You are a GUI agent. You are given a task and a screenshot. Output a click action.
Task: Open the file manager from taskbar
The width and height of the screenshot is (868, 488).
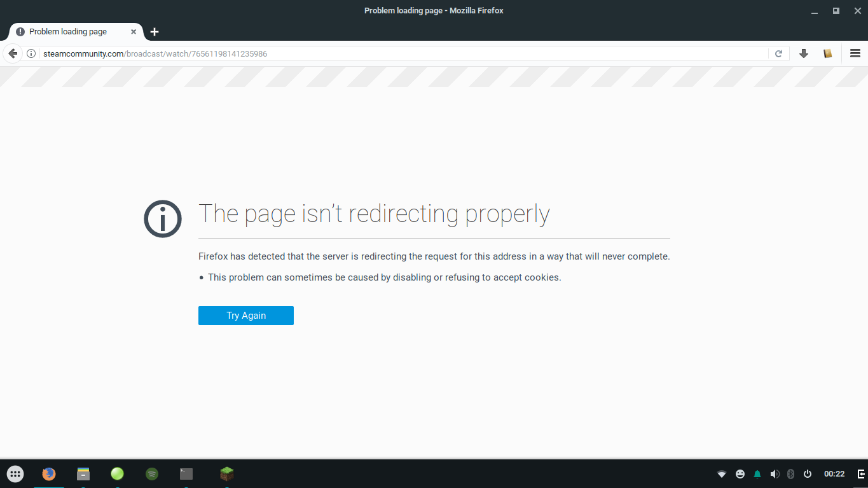(83, 474)
